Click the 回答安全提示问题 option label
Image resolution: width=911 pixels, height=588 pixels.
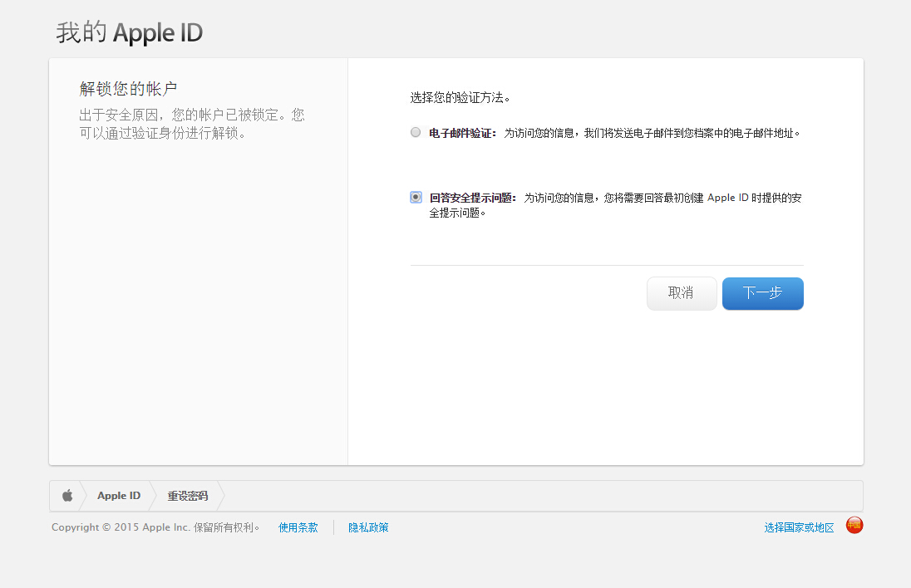click(x=472, y=198)
